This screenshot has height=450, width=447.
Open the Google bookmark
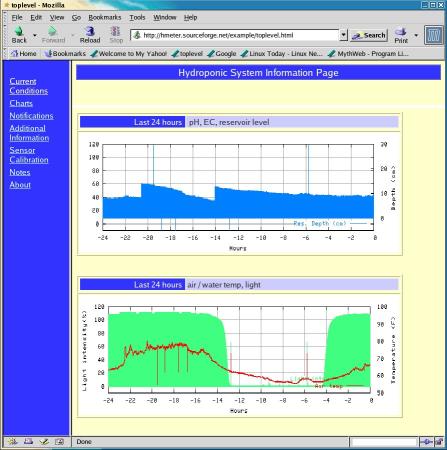pyautogui.click(x=222, y=54)
